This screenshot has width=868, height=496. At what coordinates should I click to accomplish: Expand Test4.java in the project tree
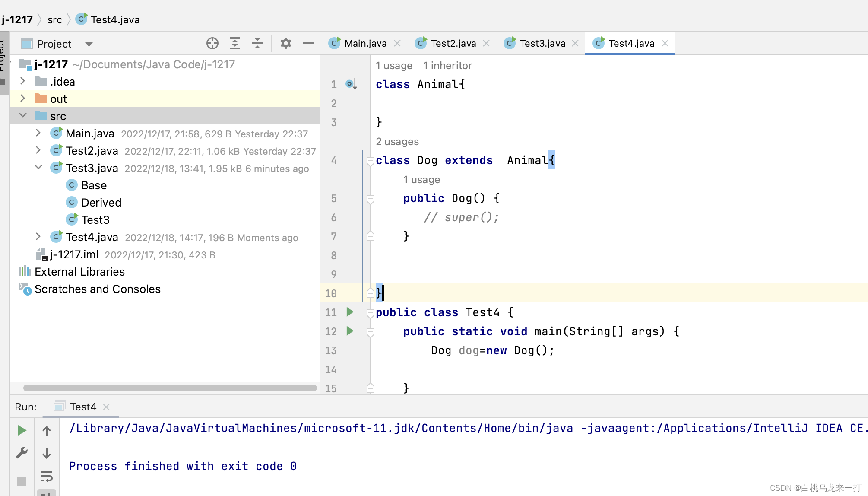[x=38, y=237]
